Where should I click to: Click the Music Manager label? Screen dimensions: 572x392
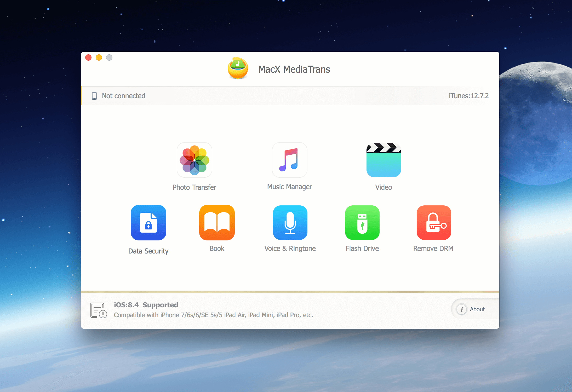(x=289, y=187)
